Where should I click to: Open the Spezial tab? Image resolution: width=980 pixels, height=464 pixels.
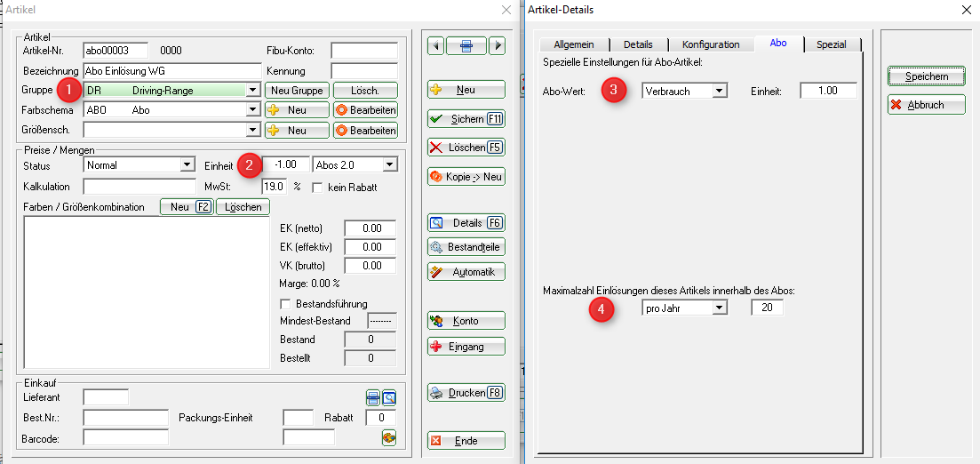tap(831, 44)
